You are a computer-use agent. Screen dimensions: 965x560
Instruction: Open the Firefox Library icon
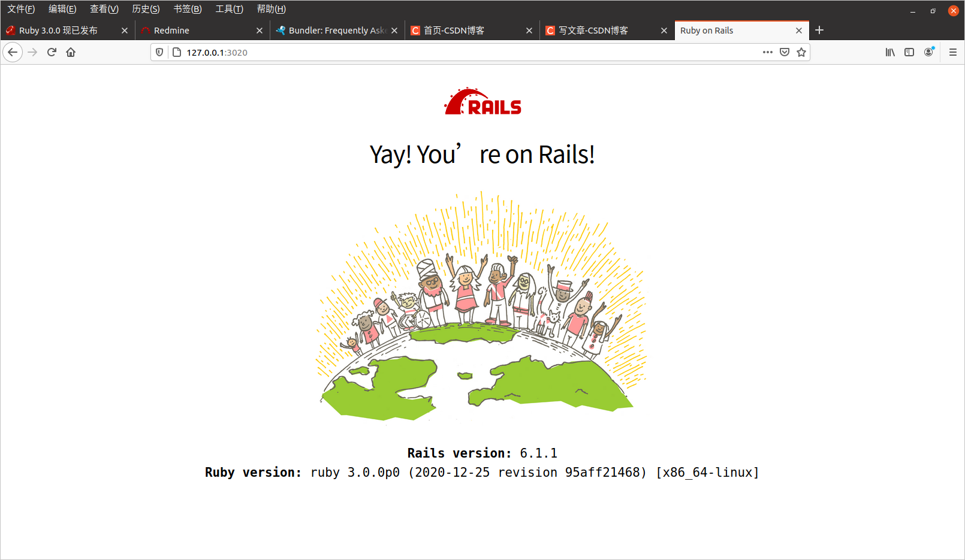tap(889, 52)
